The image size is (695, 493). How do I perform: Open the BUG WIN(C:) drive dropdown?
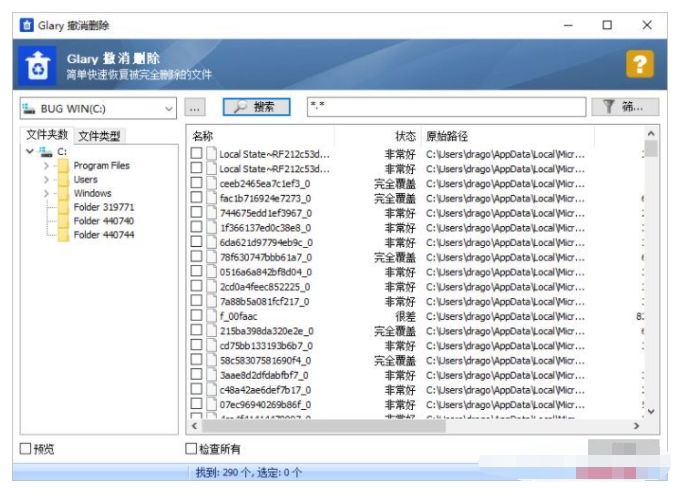tap(168, 107)
